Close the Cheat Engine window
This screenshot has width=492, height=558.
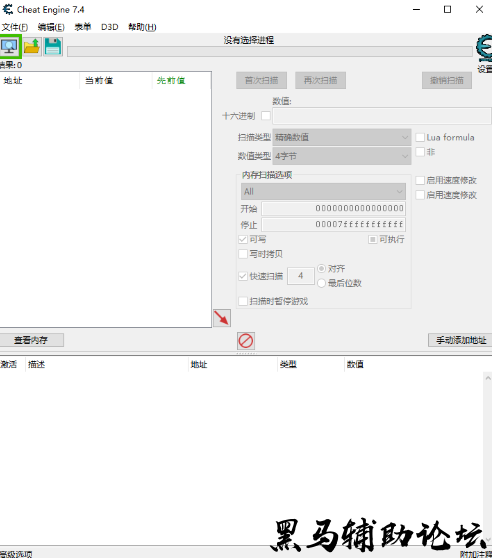click(479, 10)
